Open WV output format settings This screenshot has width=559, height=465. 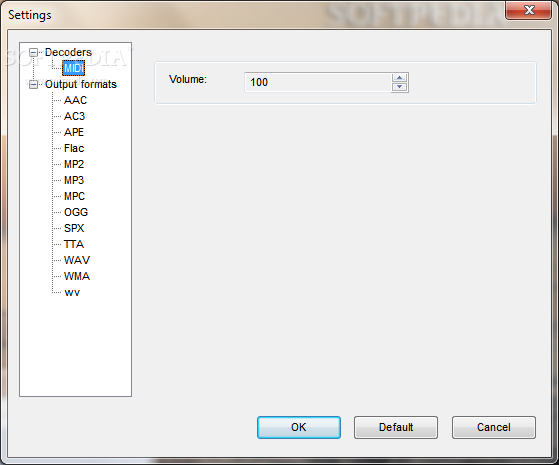72,292
